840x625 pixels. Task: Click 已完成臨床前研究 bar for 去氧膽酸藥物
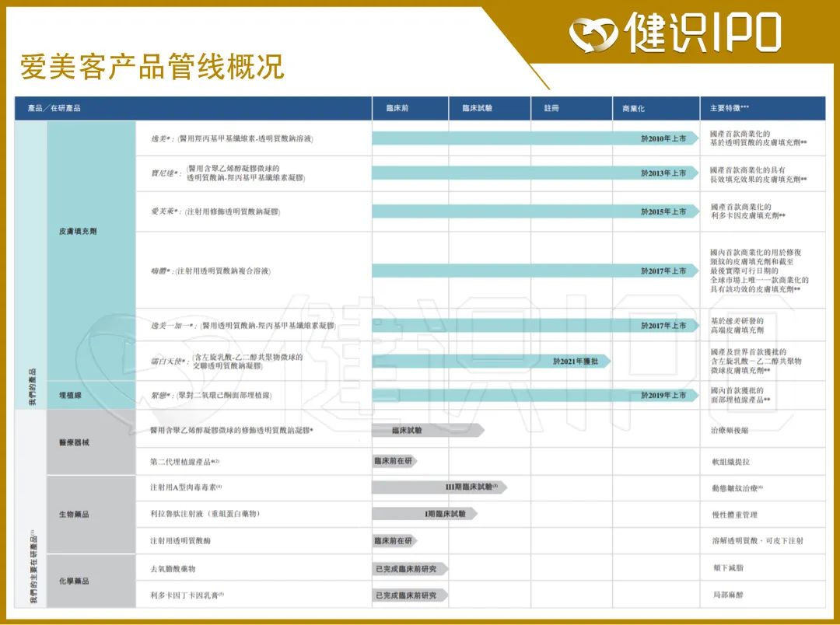410,569
